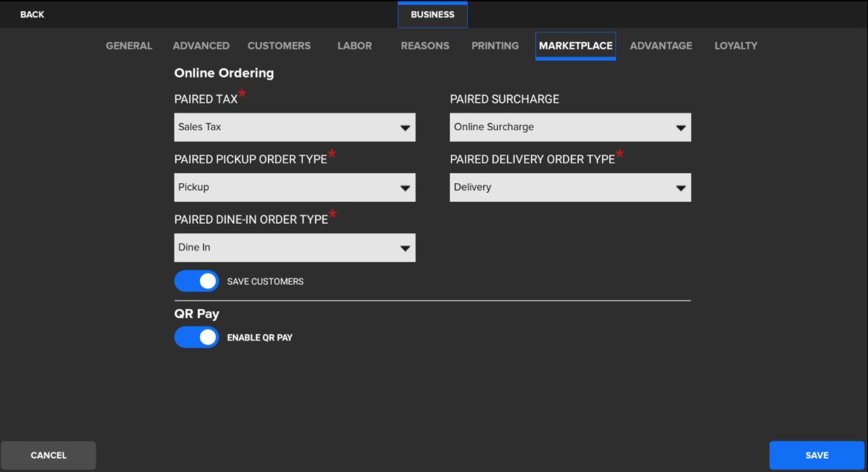This screenshot has height=472, width=868.
Task: Open Paired Dine-In Order Type dropdown
Action: pos(294,248)
